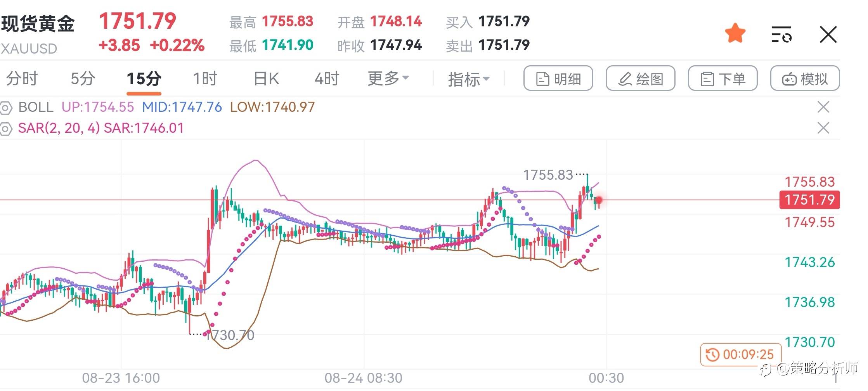Toggle the orange favorite star icon
The height and width of the screenshot is (391, 868).
735,33
